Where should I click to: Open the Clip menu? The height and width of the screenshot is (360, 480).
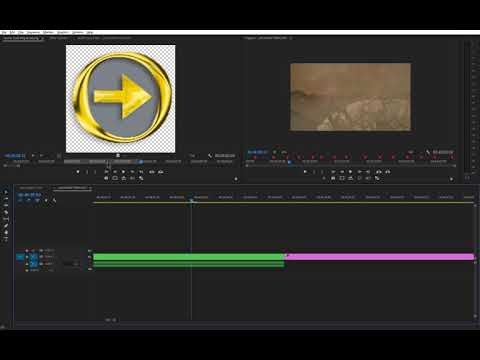[x=21, y=33]
